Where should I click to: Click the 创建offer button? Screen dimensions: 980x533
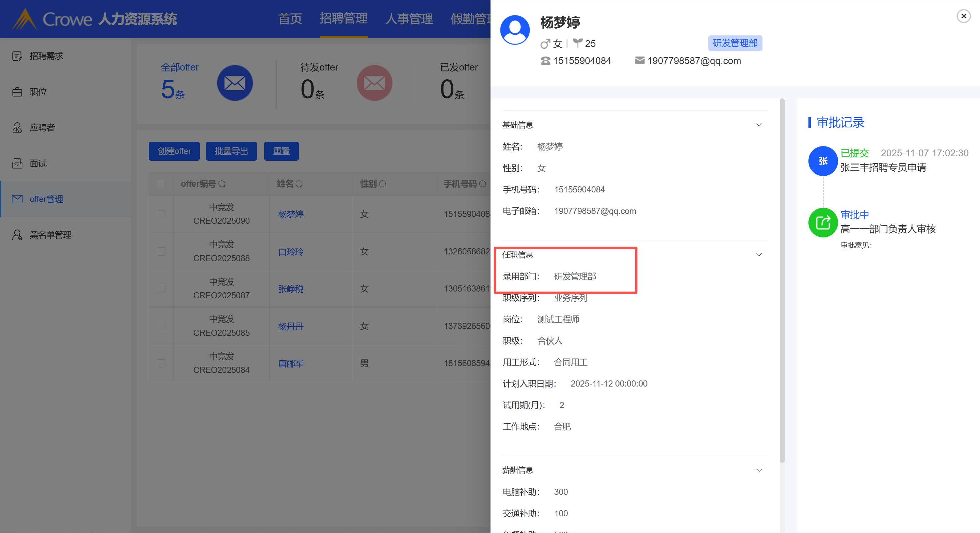[x=174, y=151]
